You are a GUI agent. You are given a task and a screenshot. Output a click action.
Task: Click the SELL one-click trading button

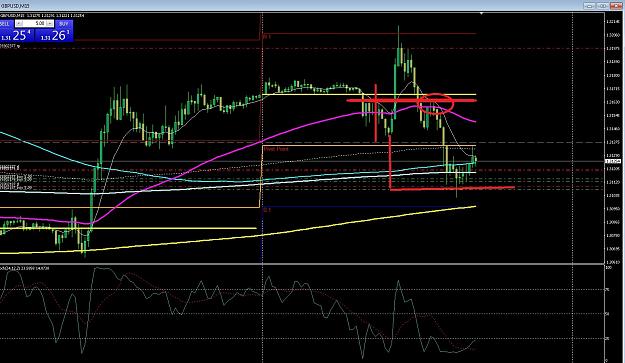pyautogui.click(x=7, y=24)
